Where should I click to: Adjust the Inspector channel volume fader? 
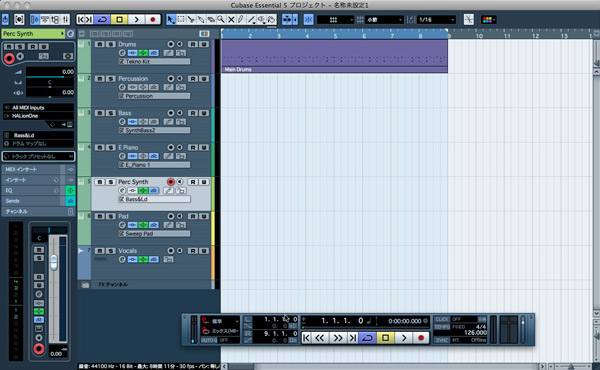pyautogui.click(x=54, y=262)
